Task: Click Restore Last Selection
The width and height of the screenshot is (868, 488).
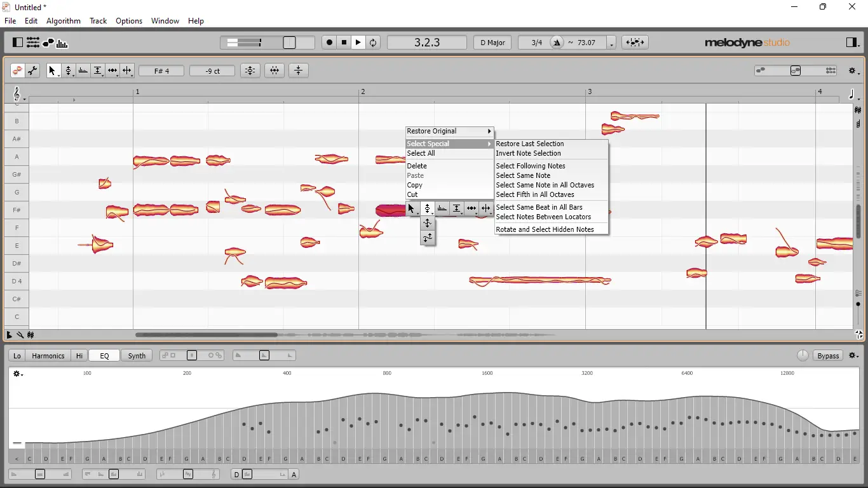Action: [552, 144]
